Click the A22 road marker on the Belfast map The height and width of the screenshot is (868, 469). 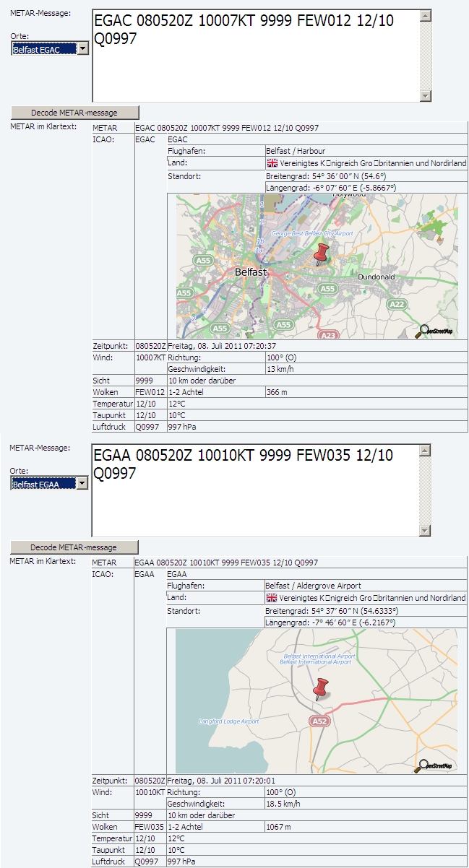click(x=397, y=304)
